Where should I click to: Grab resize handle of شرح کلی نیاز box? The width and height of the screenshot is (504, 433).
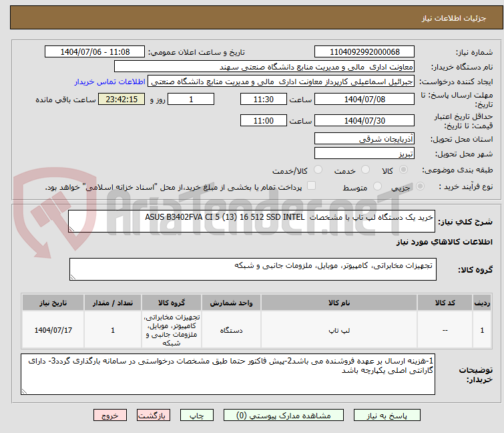click(x=73, y=228)
